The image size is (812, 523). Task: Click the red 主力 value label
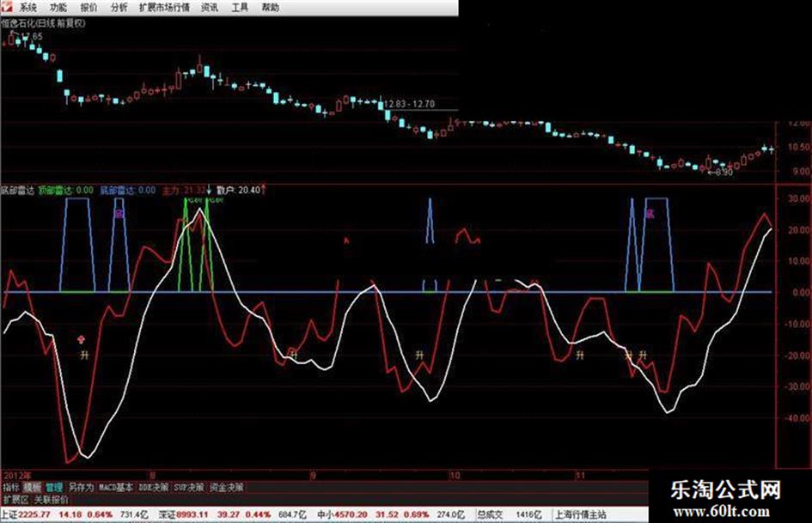(183, 190)
